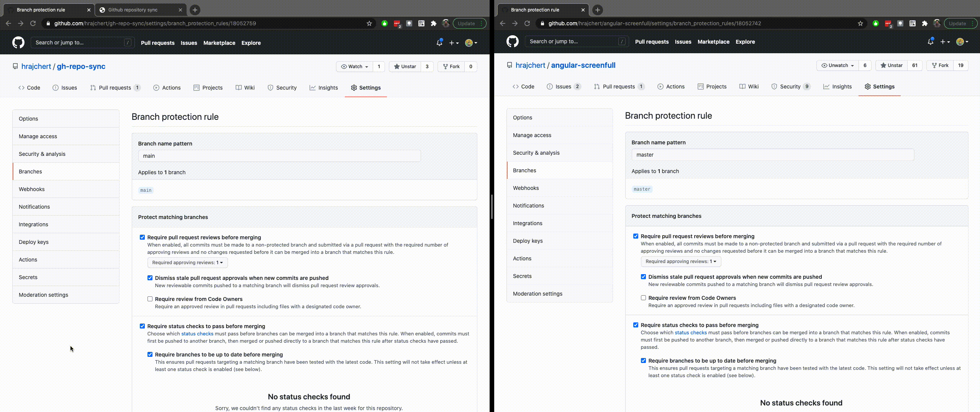
Task: Expand Unwatch dropdown on angular-screenfull
Action: 837,65
